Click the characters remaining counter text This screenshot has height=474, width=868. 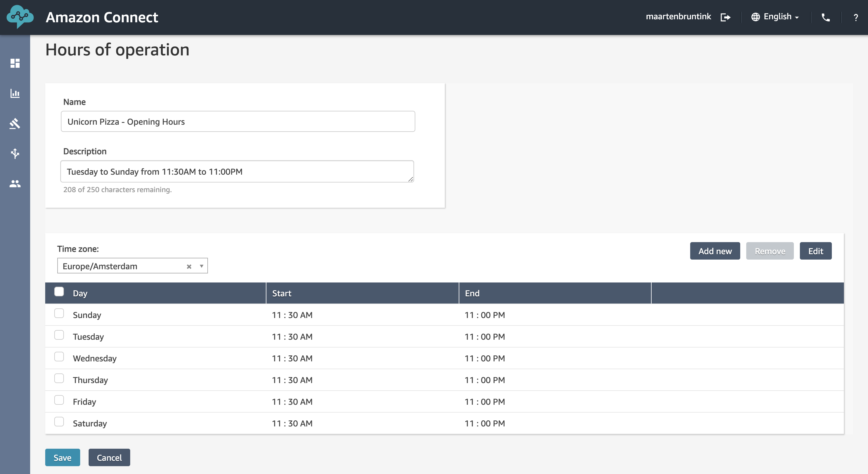[118, 189]
